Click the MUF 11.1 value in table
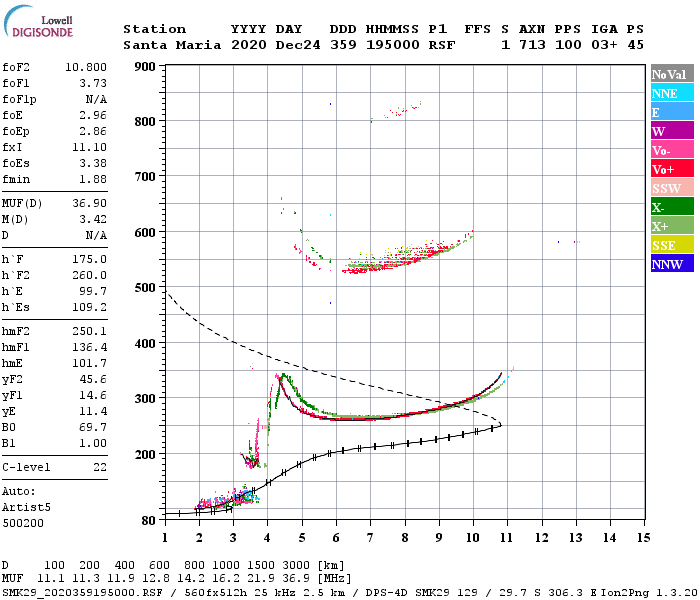700x600 pixels. tap(51, 578)
